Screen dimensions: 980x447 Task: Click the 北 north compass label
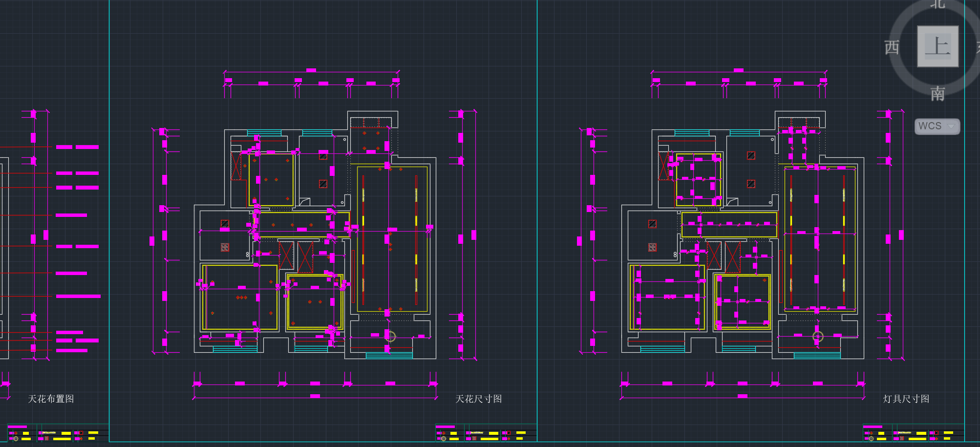pyautogui.click(x=937, y=4)
